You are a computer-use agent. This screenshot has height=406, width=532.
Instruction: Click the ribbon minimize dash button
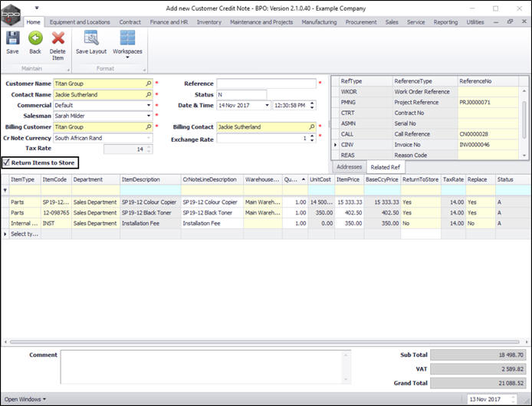pos(496,22)
